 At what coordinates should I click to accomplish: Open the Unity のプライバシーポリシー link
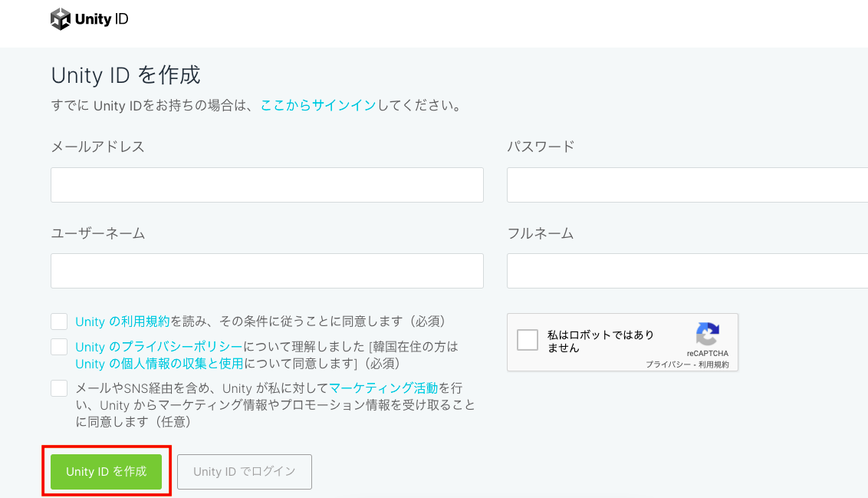(x=159, y=347)
